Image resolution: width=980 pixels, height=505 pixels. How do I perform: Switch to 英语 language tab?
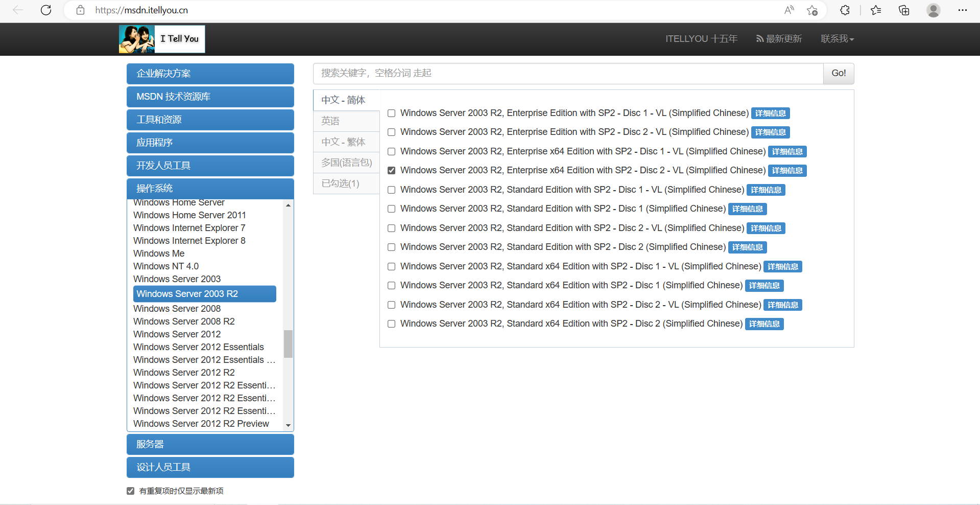(x=346, y=121)
